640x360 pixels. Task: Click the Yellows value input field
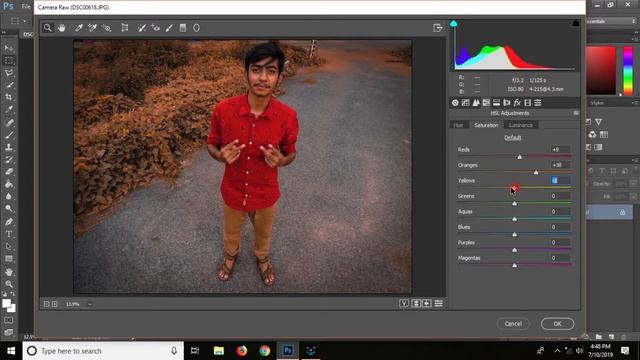[x=560, y=180]
